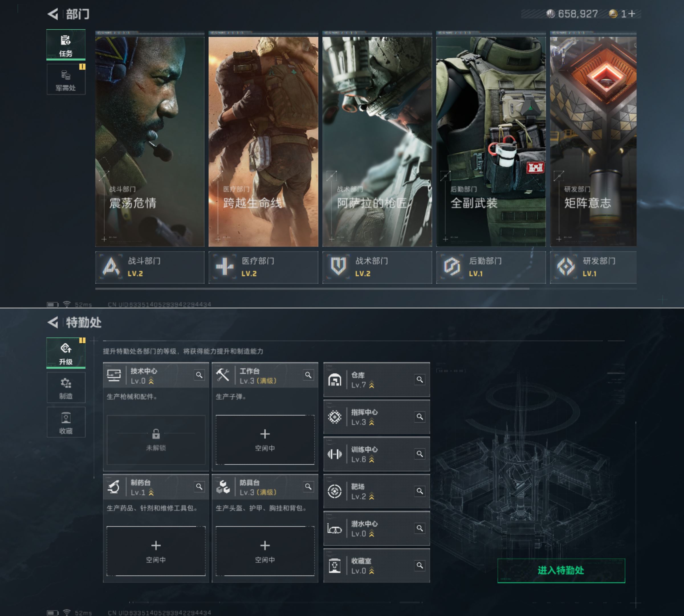This screenshot has height=616, width=684.
Task: Inspect 训练中心 with magnifier icon
Action: 420,454
